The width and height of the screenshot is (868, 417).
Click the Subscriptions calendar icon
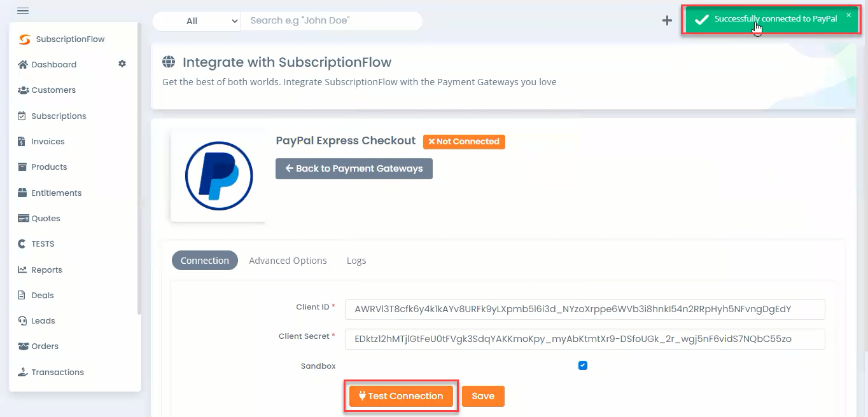(x=22, y=116)
